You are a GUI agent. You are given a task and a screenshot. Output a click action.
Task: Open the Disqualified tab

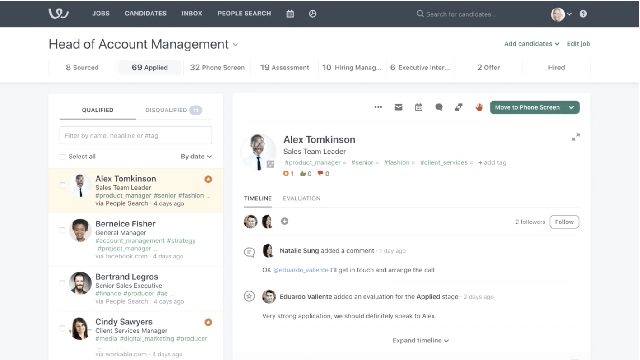(173, 110)
